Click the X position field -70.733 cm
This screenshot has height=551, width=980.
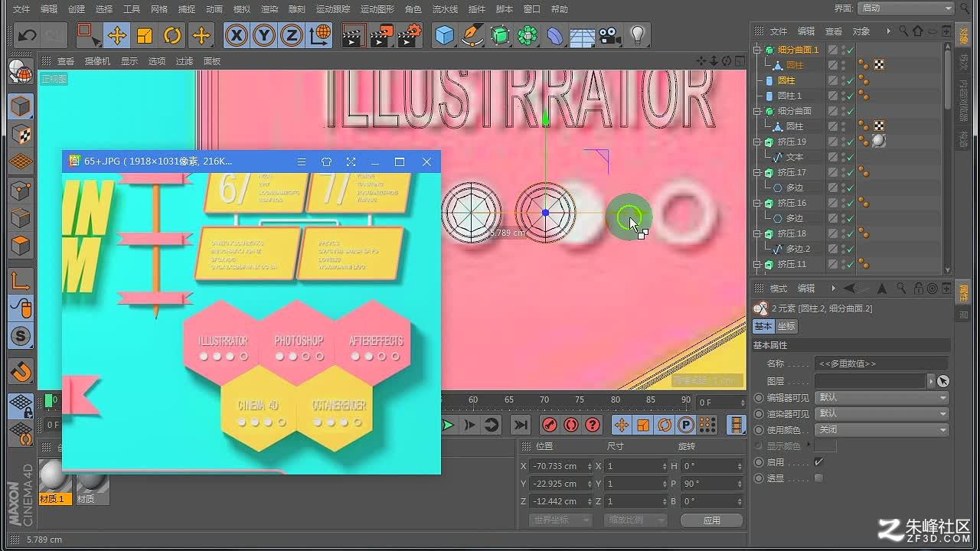pos(560,466)
